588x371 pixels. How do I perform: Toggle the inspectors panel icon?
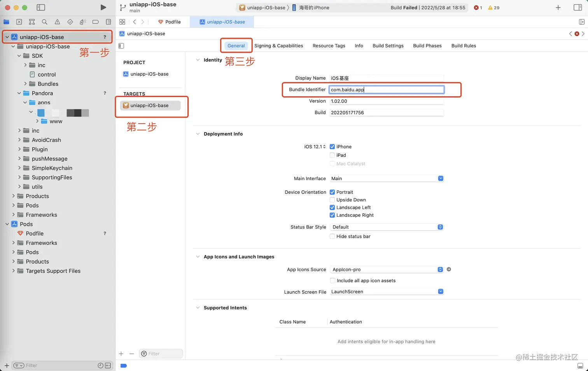pyautogui.click(x=578, y=7)
